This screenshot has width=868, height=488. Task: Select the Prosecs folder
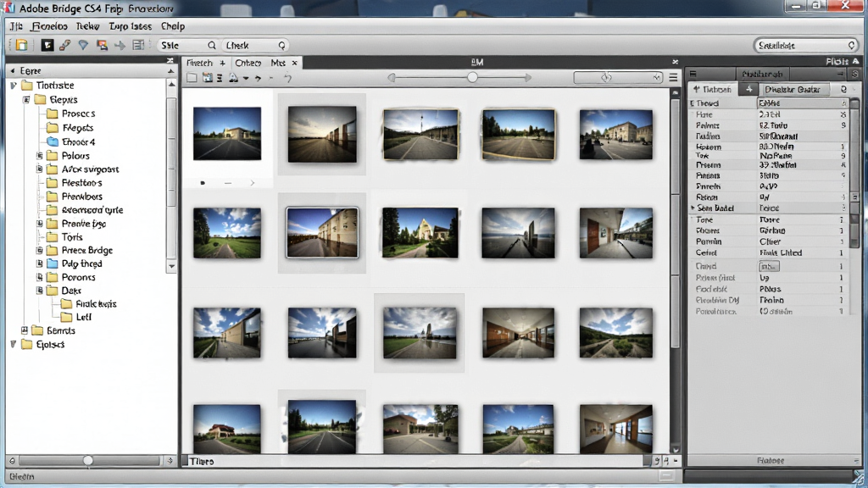pyautogui.click(x=79, y=114)
